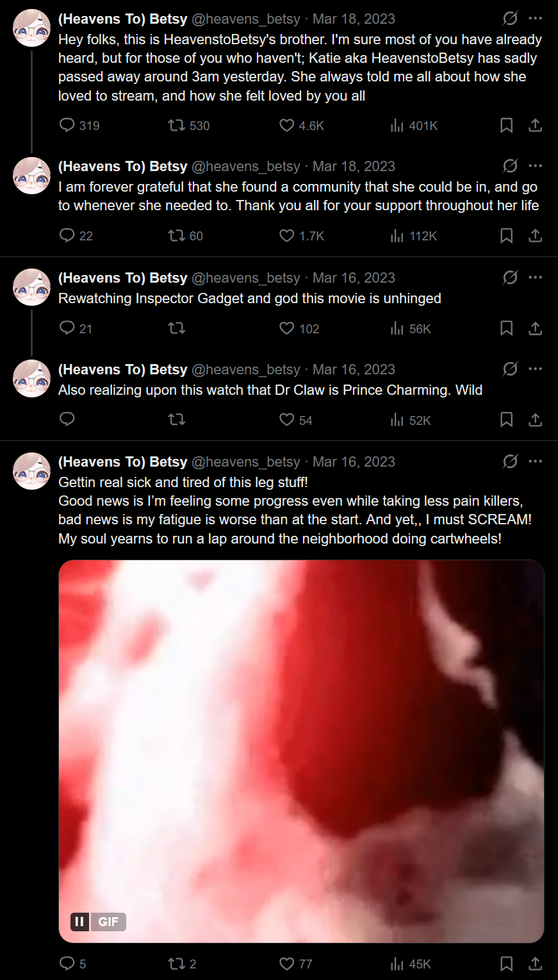
Task: Open more options on the first tweet
Action: [536, 19]
